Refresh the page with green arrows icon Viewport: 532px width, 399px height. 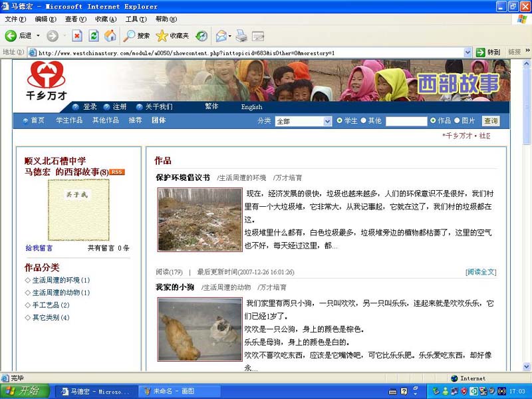tap(94, 36)
